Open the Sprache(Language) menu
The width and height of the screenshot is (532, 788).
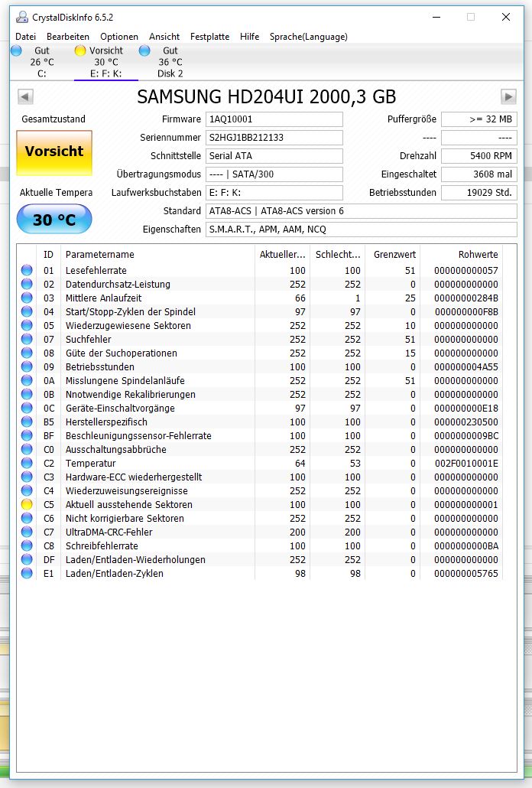coord(309,37)
